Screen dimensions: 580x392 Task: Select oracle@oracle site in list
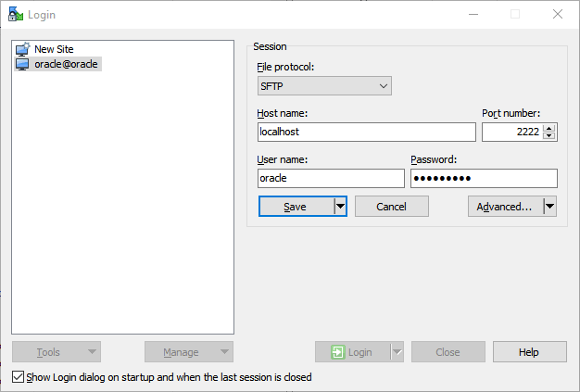click(58, 64)
